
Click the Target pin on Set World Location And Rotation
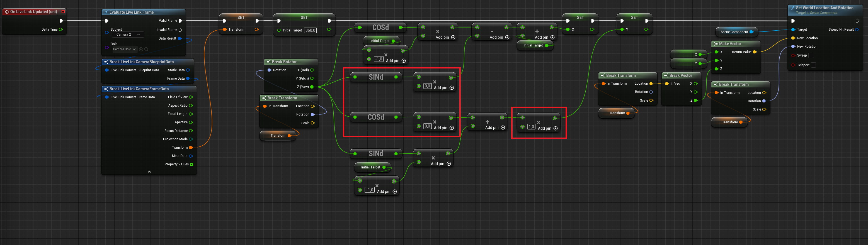(x=793, y=30)
